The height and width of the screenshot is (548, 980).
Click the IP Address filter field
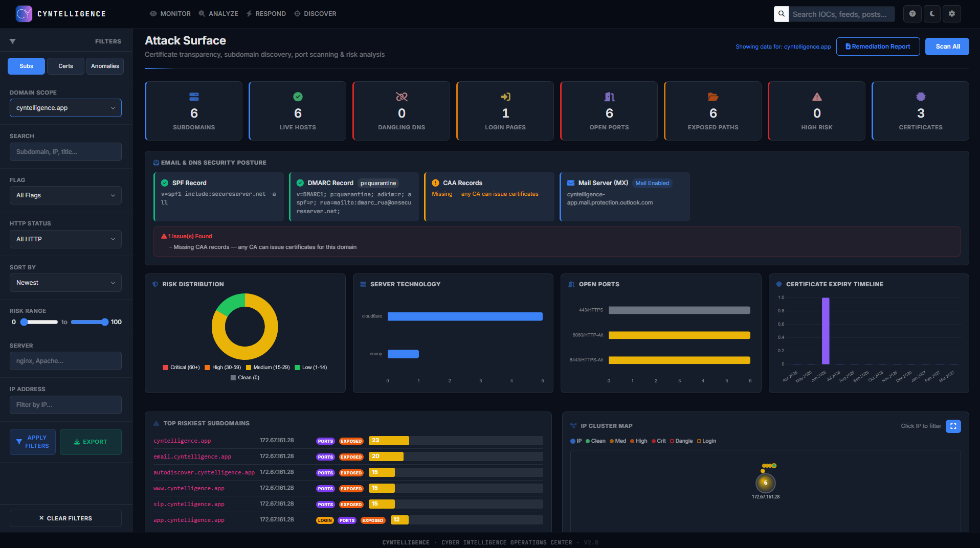pyautogui.click(x=65, y=405)
